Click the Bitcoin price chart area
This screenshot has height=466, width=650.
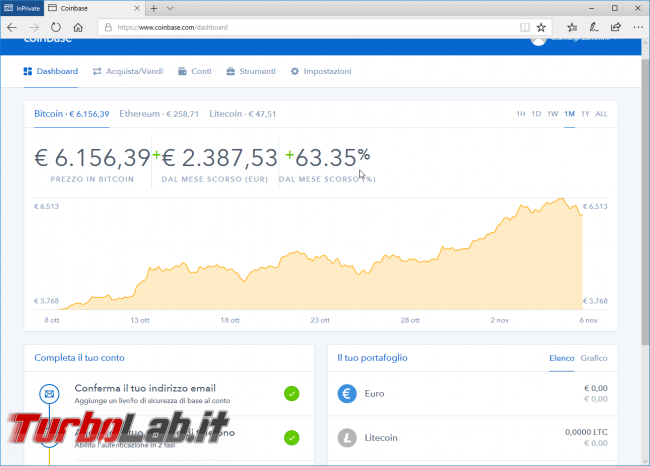321,254
